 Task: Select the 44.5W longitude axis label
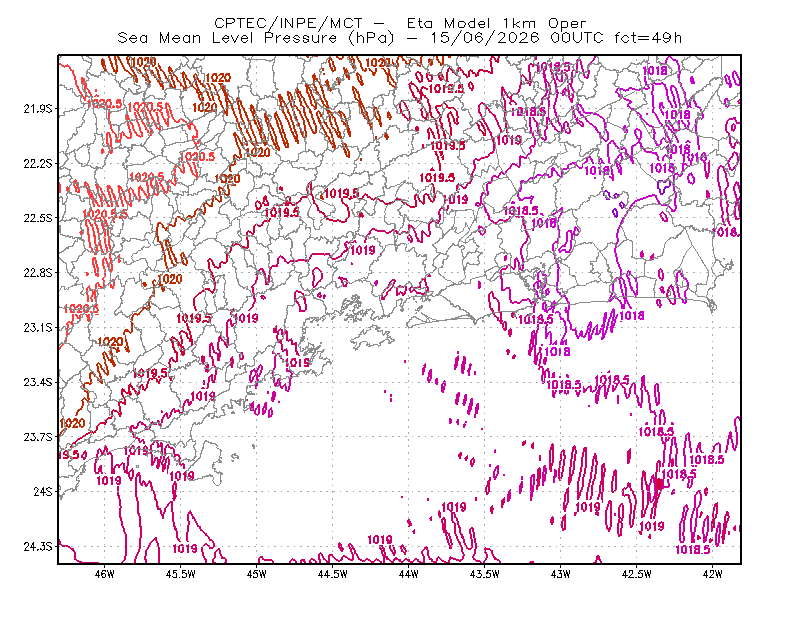(x=333, y=574)
